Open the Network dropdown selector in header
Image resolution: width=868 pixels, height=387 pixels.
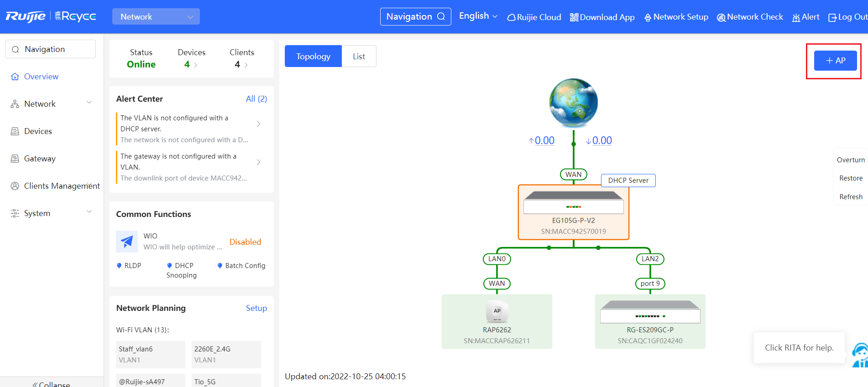156,16
